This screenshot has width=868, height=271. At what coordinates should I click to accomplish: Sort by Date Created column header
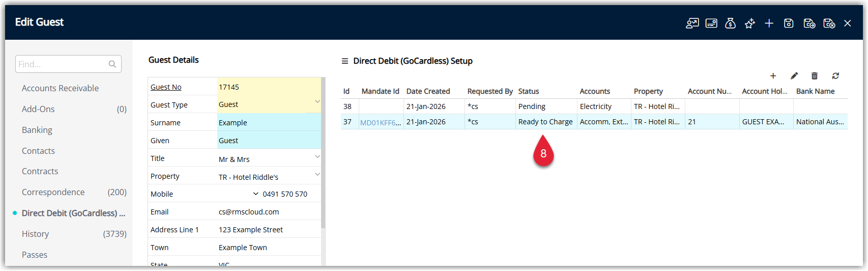428,91
